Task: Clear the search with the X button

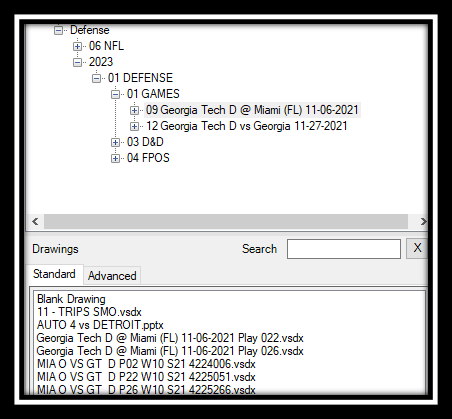Action: coord(417,248)
